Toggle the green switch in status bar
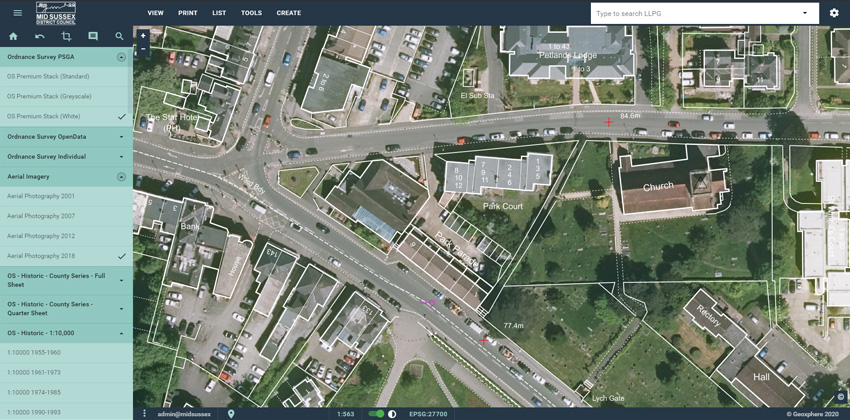 (376, 414)
